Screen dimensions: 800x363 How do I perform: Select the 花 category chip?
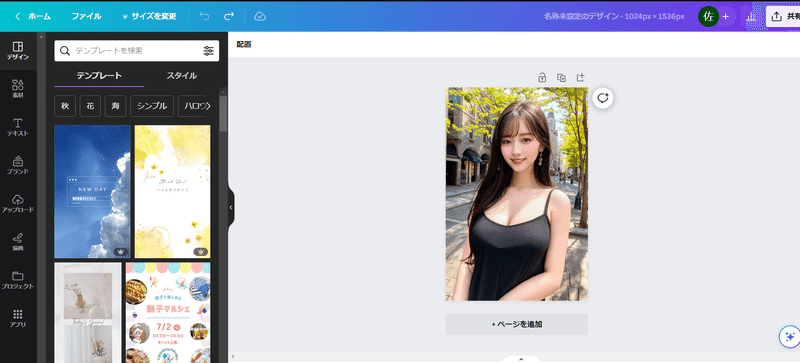[90, 106]
